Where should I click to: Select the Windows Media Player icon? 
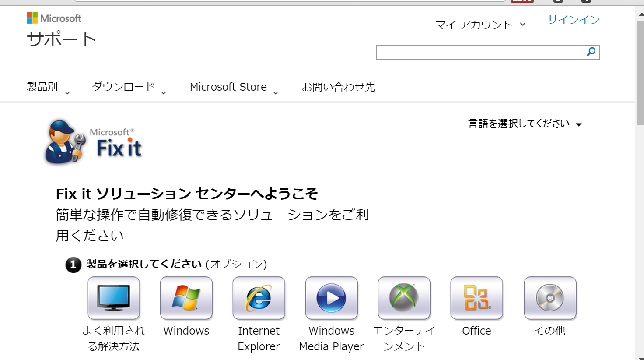[332, 298]
